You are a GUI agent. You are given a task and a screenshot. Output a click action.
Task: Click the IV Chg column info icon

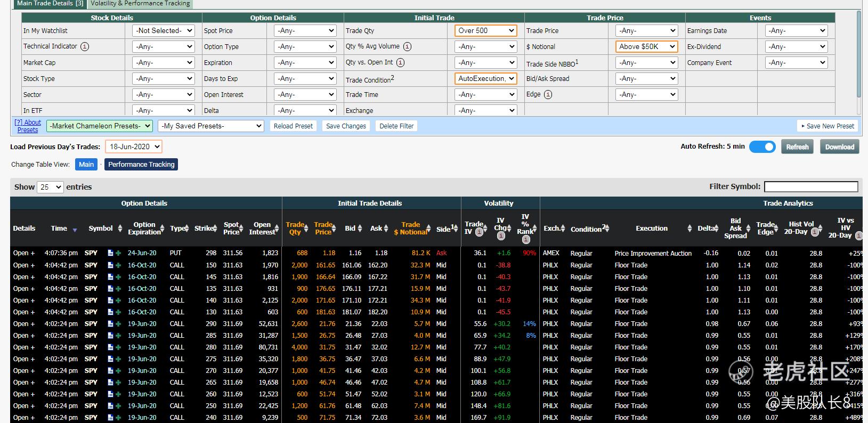(501, 236)
